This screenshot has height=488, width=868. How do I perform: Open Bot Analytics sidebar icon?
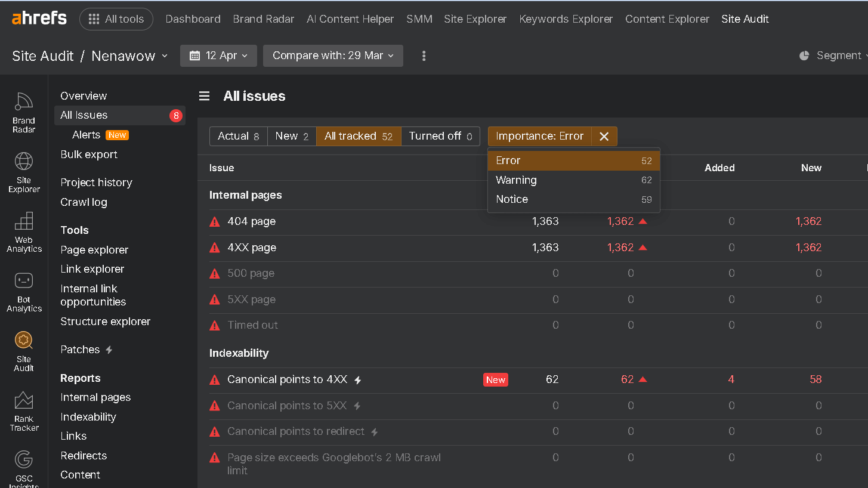[24, 292]
